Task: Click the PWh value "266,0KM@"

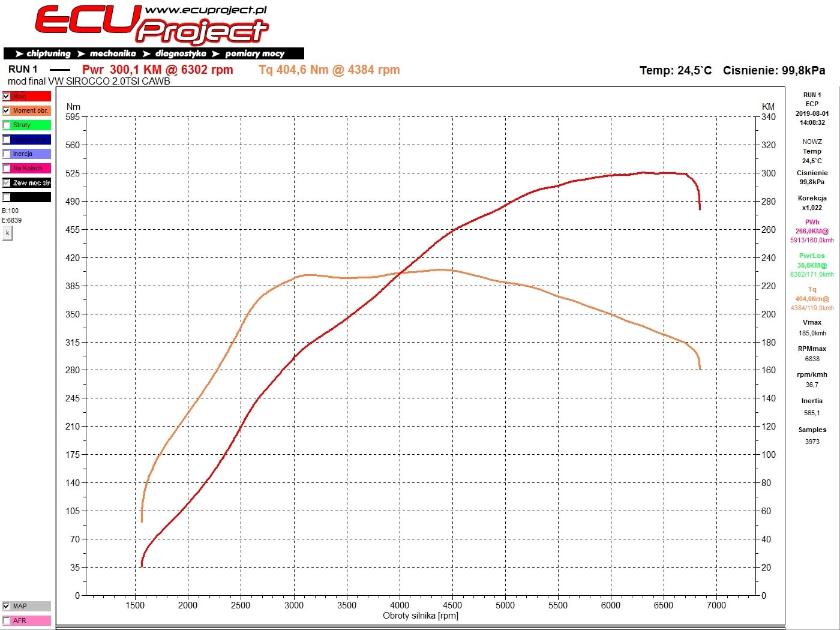Action: [x=812, y=231]
